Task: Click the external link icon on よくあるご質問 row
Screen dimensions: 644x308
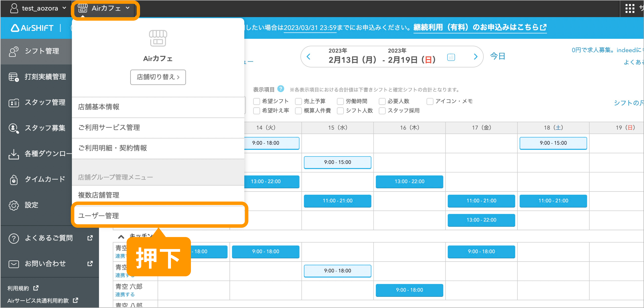Action: [90, 238]
